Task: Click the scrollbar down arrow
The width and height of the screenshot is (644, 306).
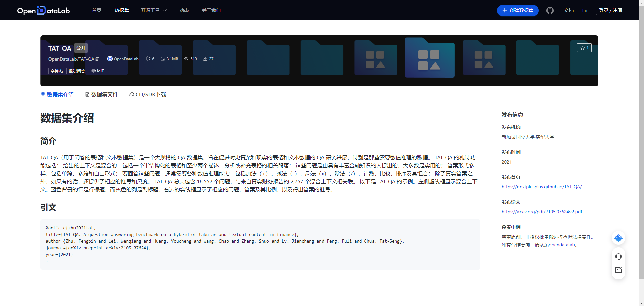Action: 641,303
